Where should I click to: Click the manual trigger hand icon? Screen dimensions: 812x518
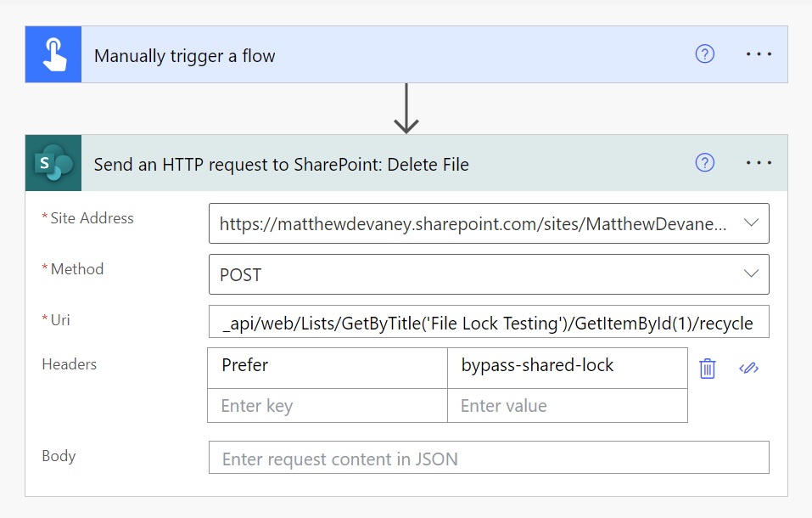pyautogui.click(x=53, y=54)
